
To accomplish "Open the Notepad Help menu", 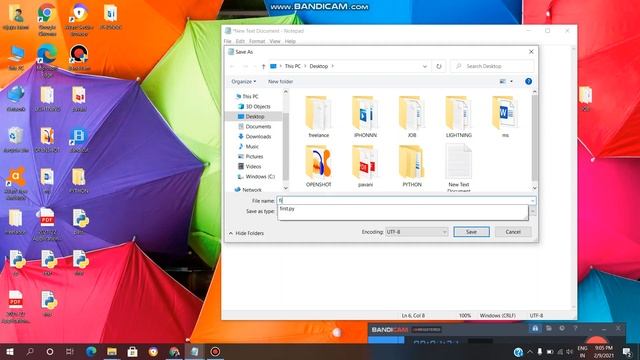I will coord(290,41).
